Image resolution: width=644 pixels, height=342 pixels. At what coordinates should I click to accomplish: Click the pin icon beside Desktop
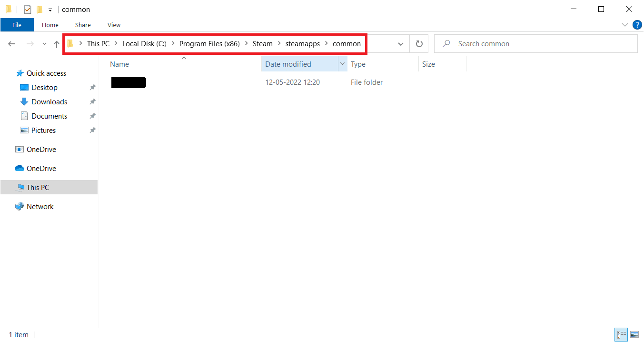[92, 88]
